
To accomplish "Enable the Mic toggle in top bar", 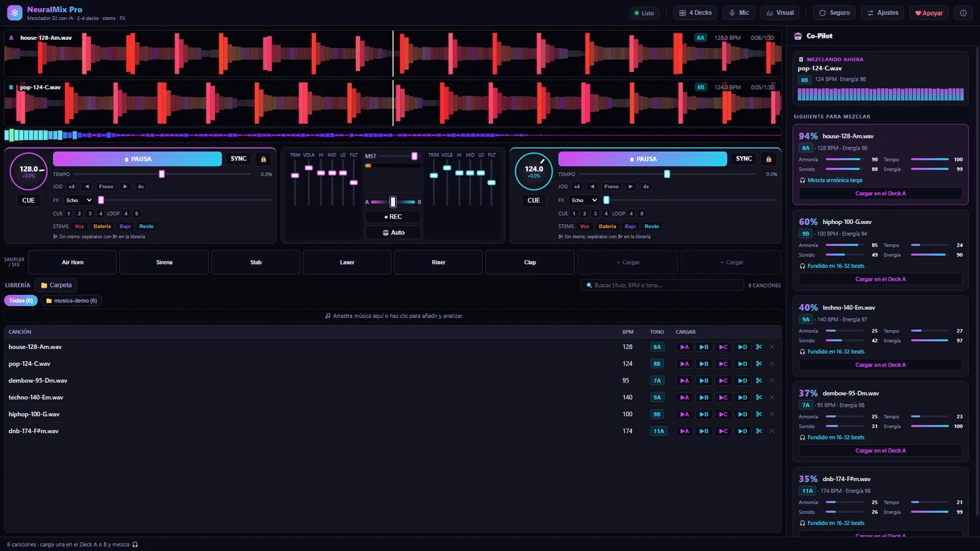I will coord(739,13).
